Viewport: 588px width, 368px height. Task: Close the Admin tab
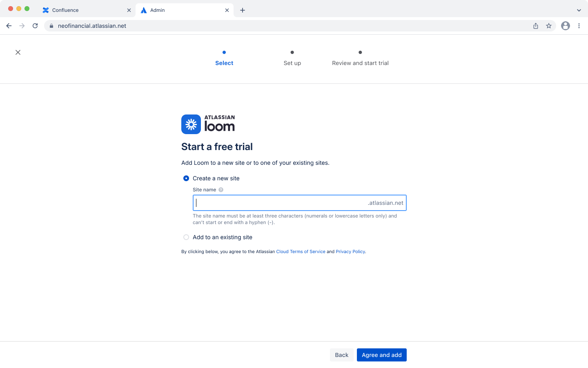227,10
